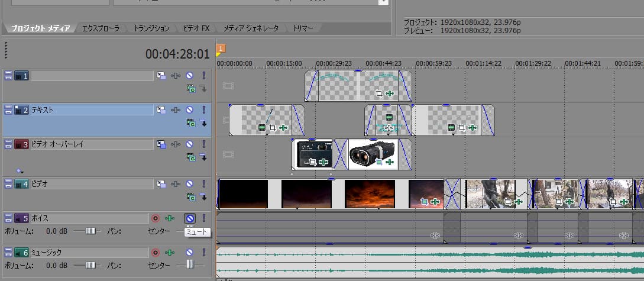Open generated media editor on first テキスト clip
Viewport: 644px width, 281px height.
[x=261, y=127]
